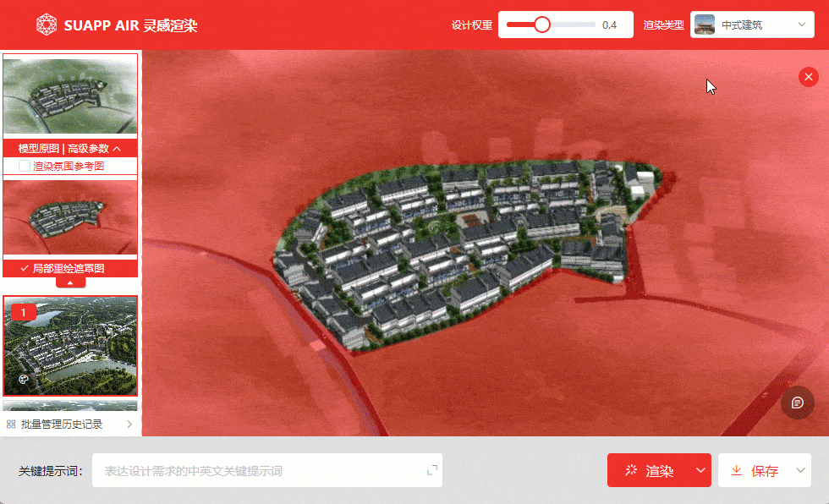
Task: Select history render thumbnail number 1
Action: [70, 346]
